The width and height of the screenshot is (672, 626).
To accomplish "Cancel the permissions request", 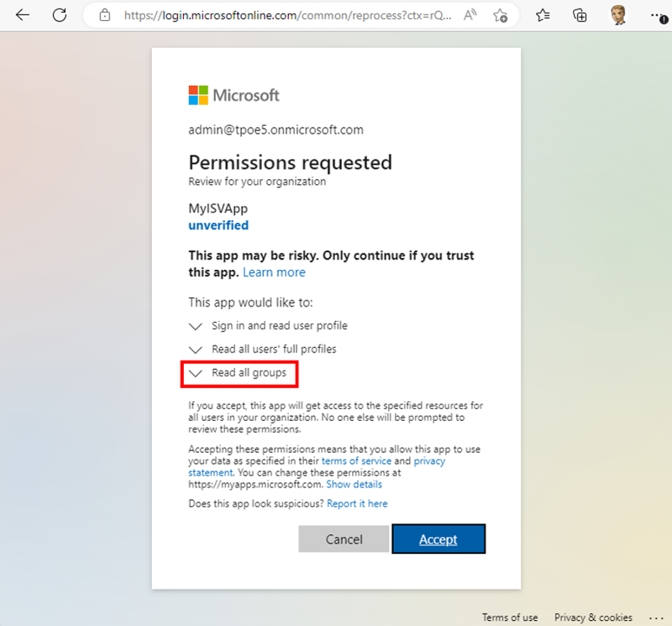I will [344, 539].
